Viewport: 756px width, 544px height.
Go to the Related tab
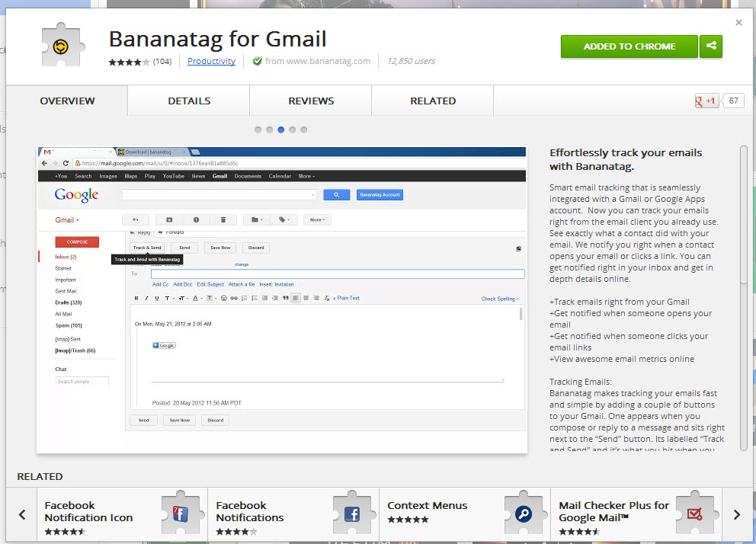[433, 101]
